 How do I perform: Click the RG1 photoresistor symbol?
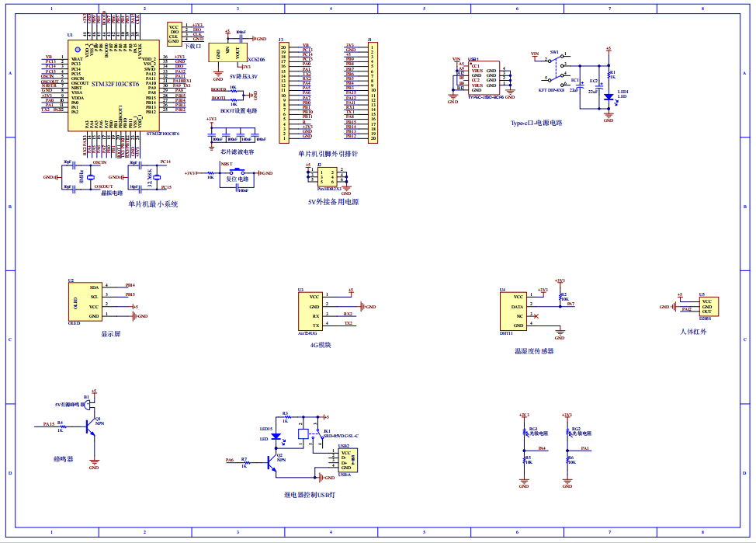tap(524, 433)
